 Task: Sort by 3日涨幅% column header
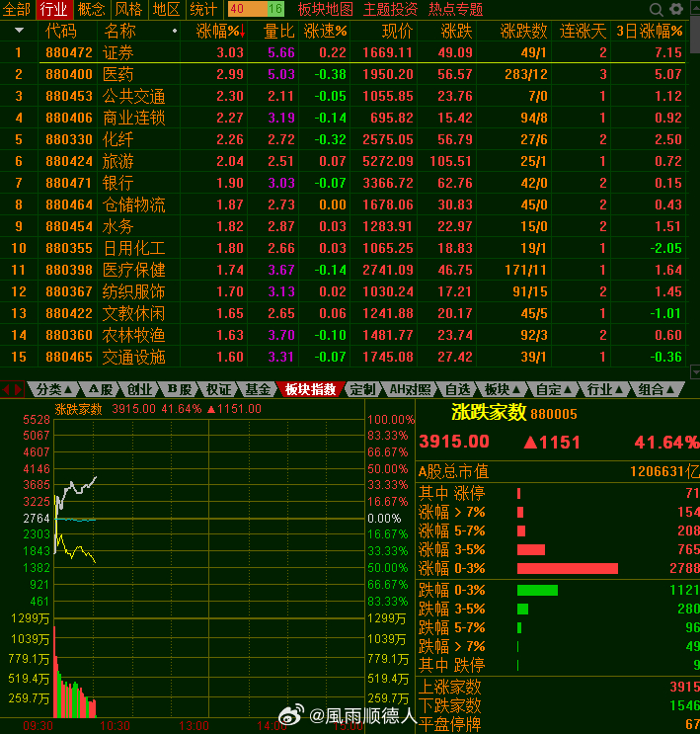(650, 32)
